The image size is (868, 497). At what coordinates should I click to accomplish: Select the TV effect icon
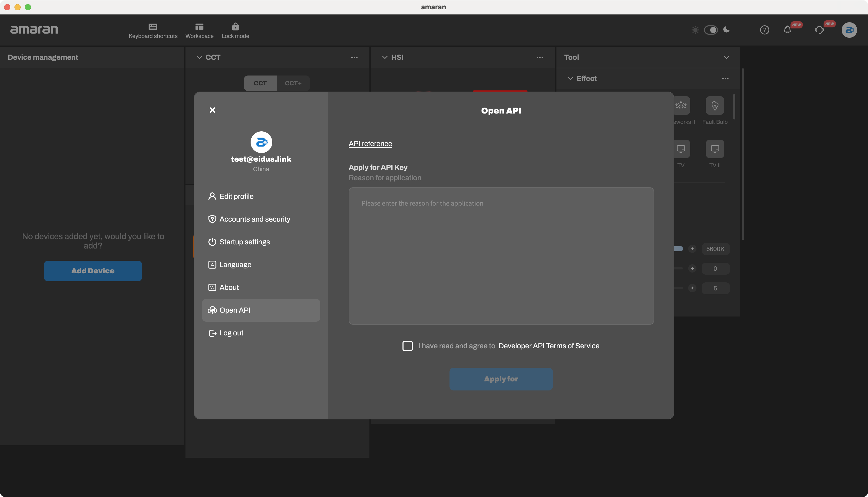pos(681,149)
